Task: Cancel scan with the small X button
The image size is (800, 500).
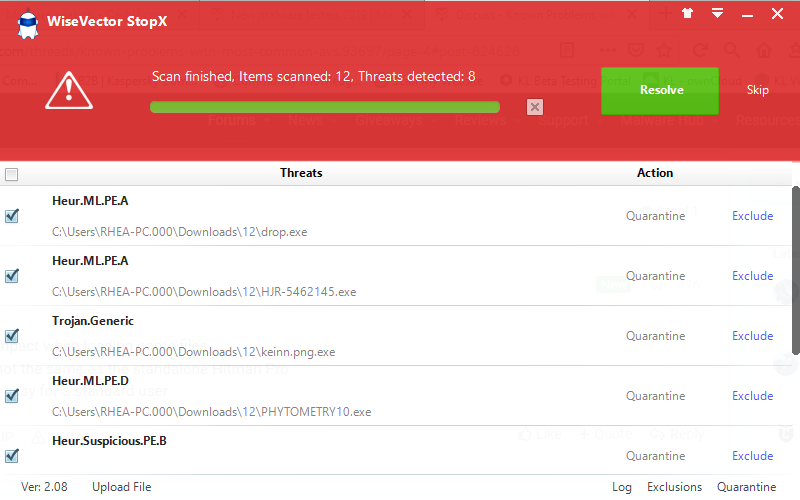Action: (x=535, y=107)
